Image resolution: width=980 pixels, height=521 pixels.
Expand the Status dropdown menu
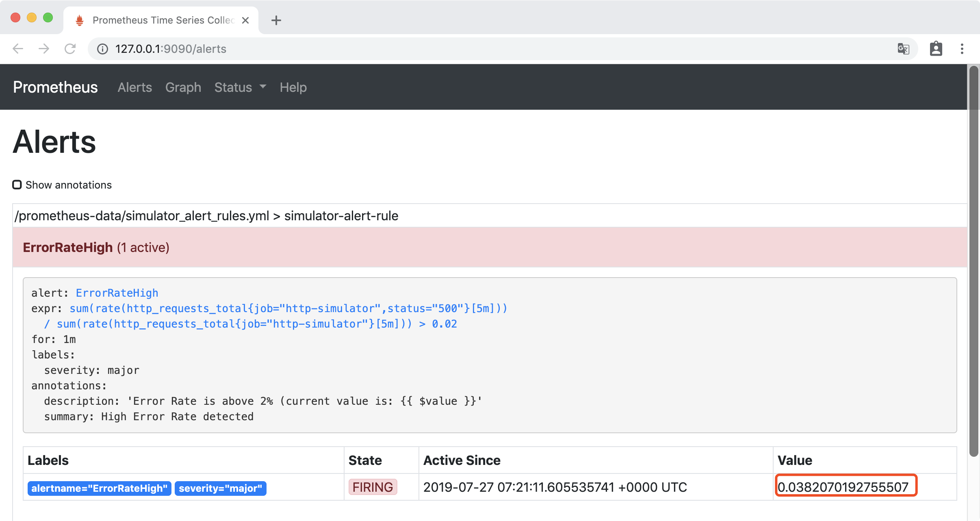pos(239,87)
